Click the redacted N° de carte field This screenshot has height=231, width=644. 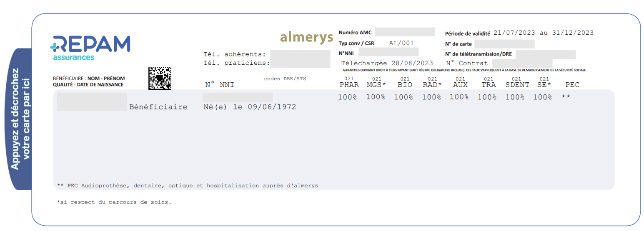504,44
